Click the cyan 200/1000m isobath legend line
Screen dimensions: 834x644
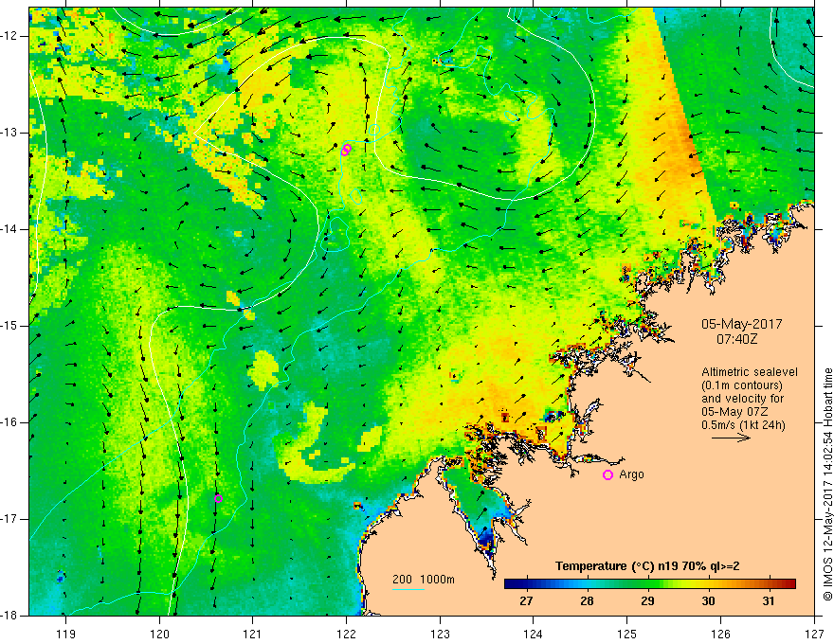[408, 589]
